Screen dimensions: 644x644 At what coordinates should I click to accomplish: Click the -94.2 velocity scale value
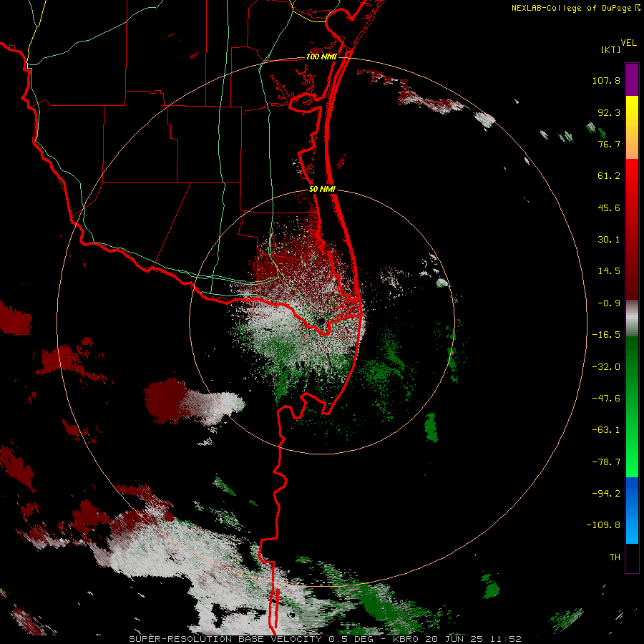click(x=606, y=494)
